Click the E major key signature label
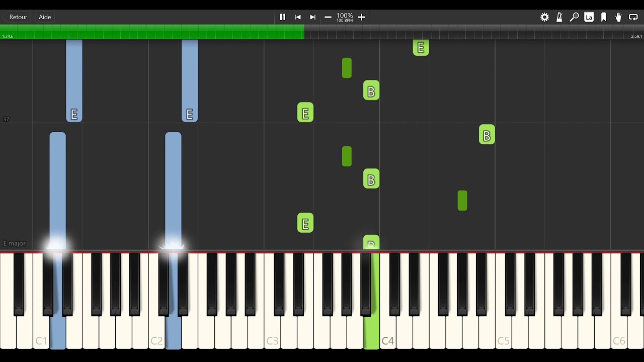644x362 pixels. [x=14, y=243]
